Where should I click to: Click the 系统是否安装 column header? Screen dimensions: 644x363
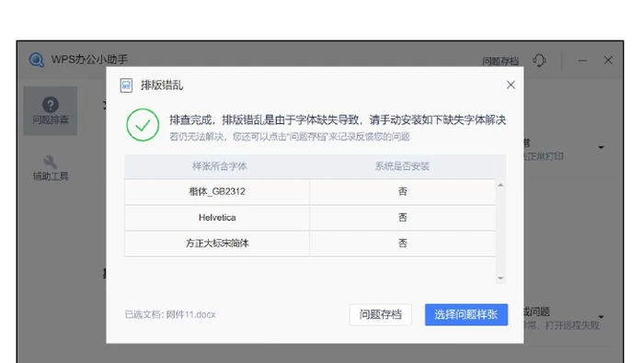402,166
